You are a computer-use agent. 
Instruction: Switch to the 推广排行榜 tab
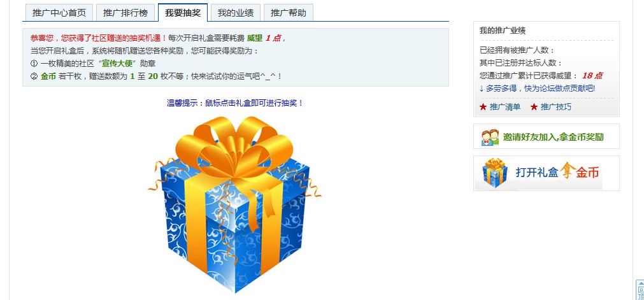coord(125,13)
